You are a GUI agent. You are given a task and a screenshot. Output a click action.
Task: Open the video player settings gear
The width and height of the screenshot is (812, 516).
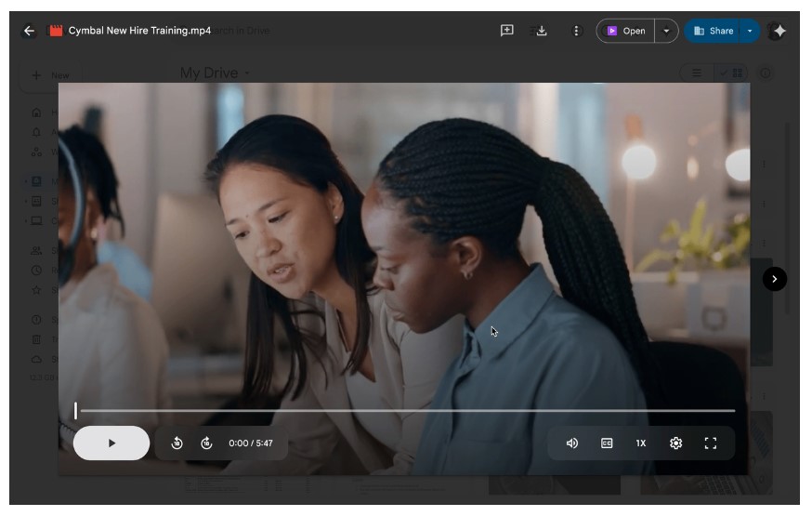(x=675, y=443)
